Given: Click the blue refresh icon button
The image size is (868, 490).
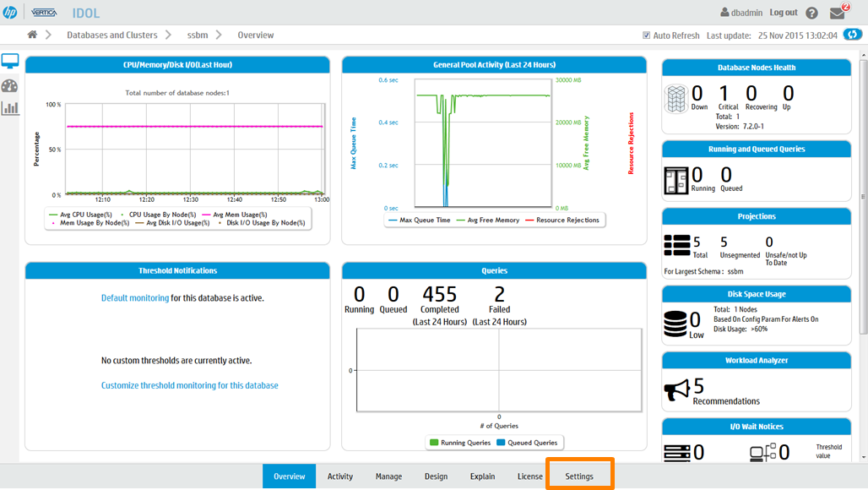Looking at the screenshot, I should point(853,35).
